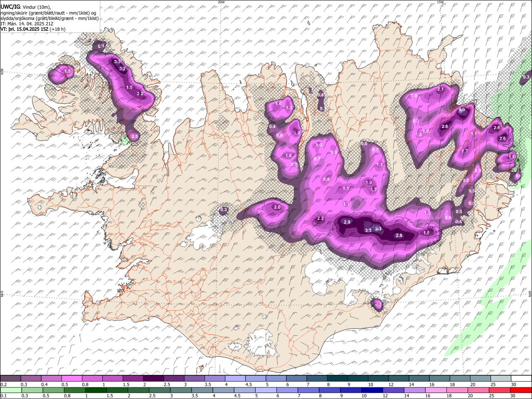
Task: Click the 0.1 label on the lower legend
Action: pos(3,396)
